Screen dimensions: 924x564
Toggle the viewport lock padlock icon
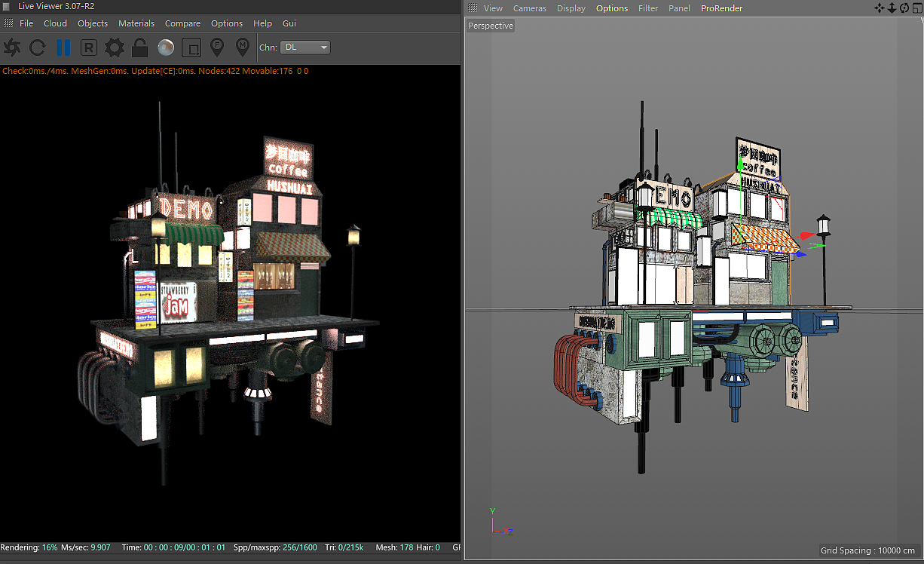(x=139, y=48)
